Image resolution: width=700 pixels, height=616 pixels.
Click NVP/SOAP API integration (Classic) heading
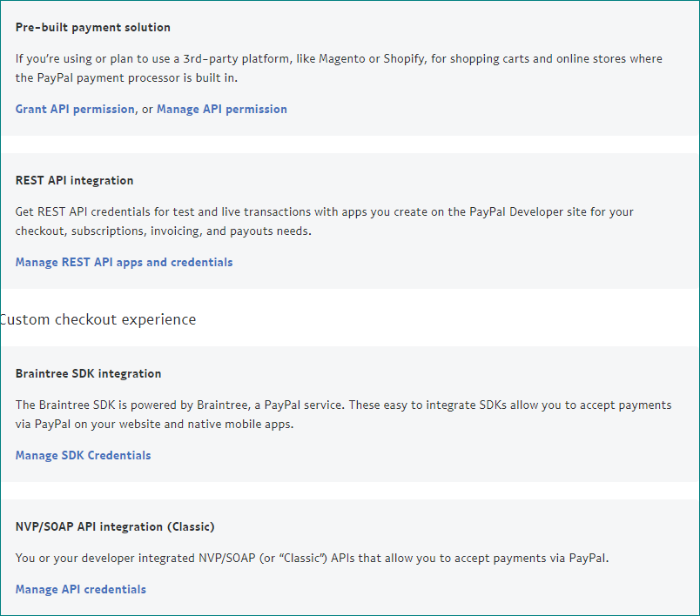point(115,526)
